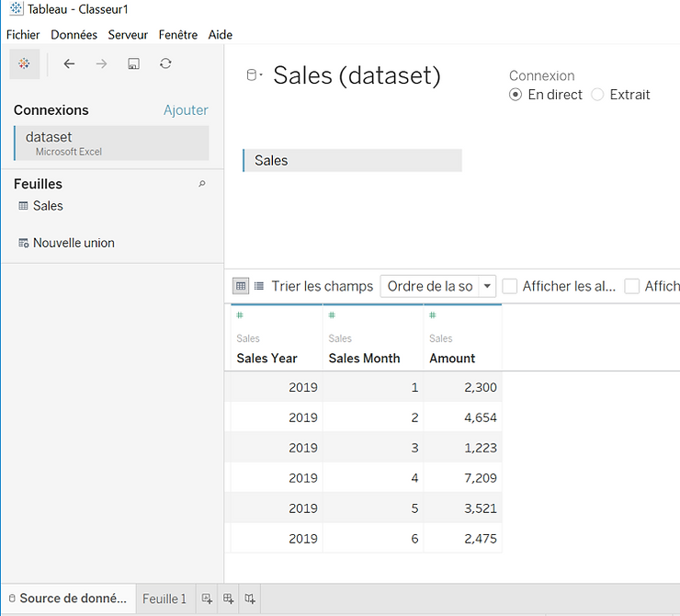The width and height of the screenshot is (680, 616).
Task: Open the Serveur menu
Action: 128,35
